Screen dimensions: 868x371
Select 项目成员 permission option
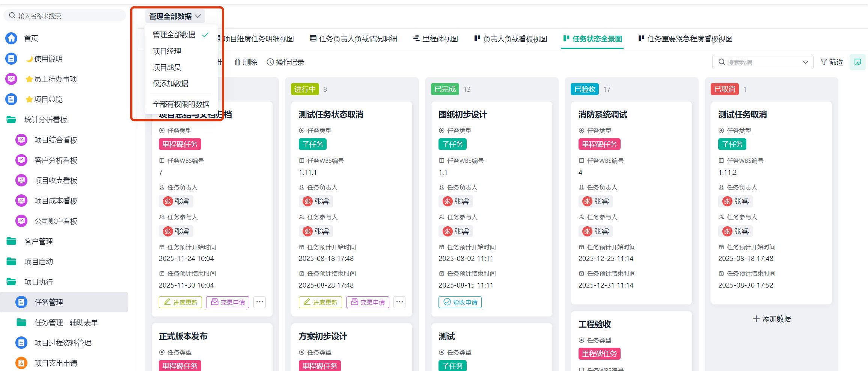(x=181, y=67)
